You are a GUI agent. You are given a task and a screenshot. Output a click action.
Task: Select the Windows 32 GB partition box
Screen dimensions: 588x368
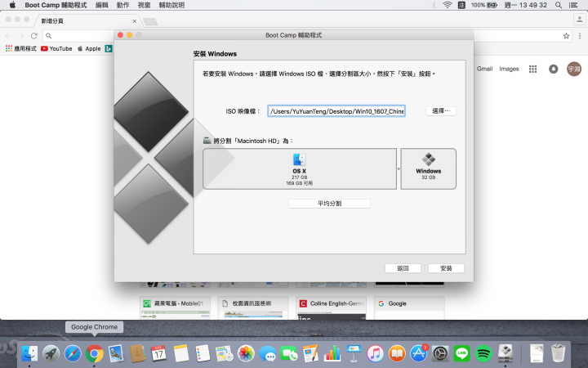pos(428,168)
